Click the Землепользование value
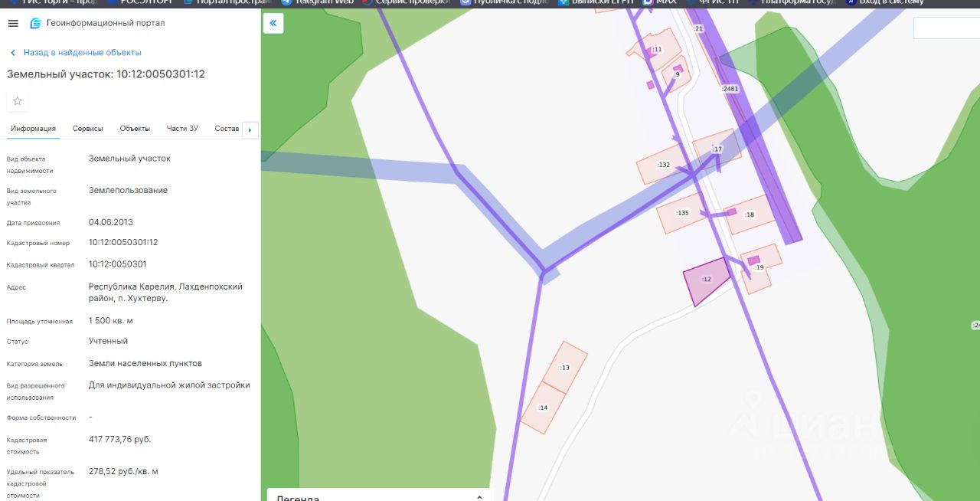This screenshot has height=501, width=980. coord(128,190)
